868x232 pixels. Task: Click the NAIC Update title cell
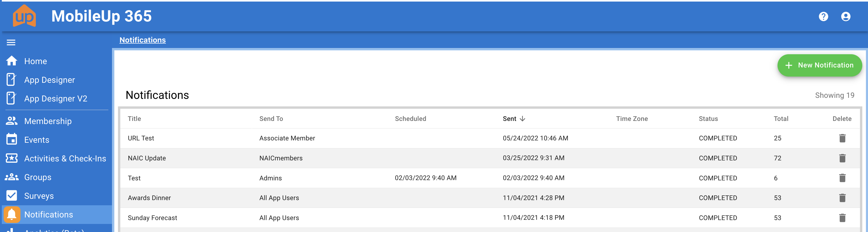click(147, 158)
